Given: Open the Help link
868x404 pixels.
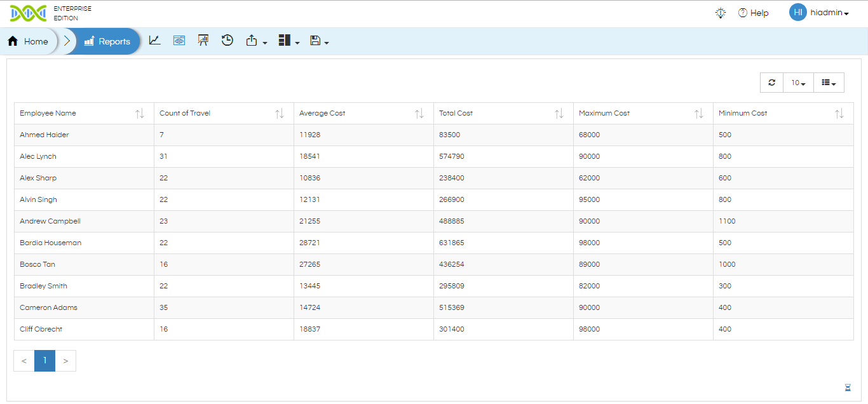Looking at the screenshot, I should coord(753,13).
